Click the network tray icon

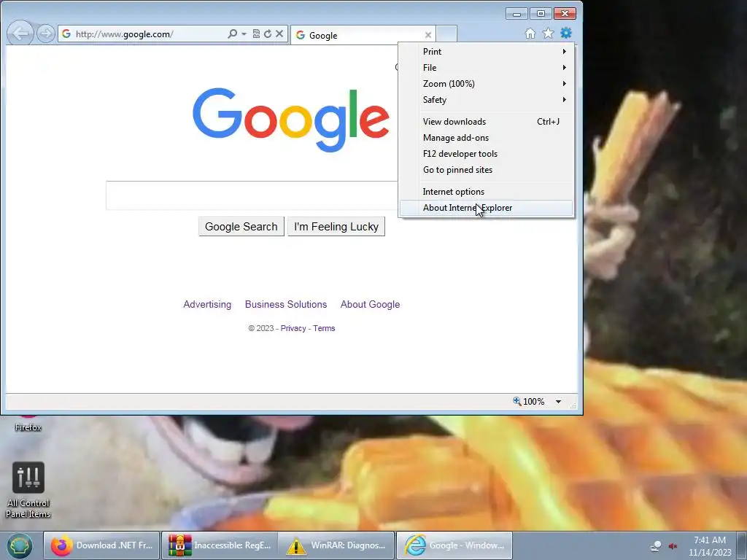(x=656, y=546)
